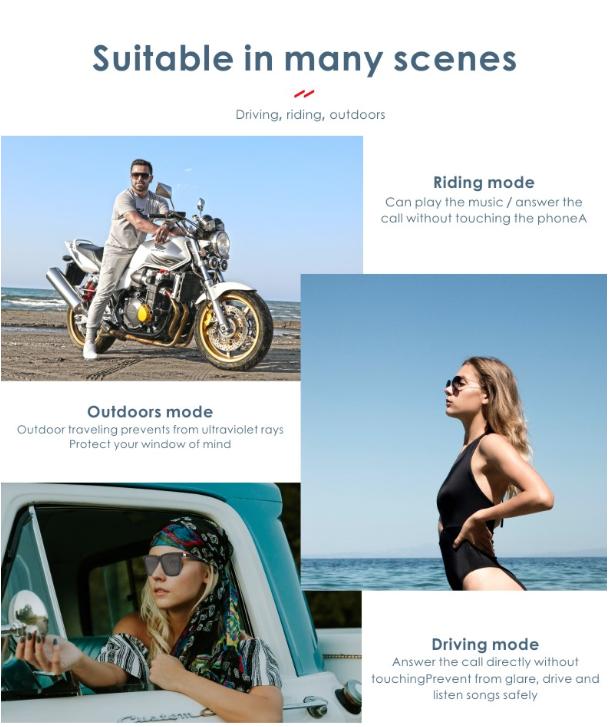Select the 'Outdoor traveling prevents from ultraviolet rays' text

click(150, 430)
